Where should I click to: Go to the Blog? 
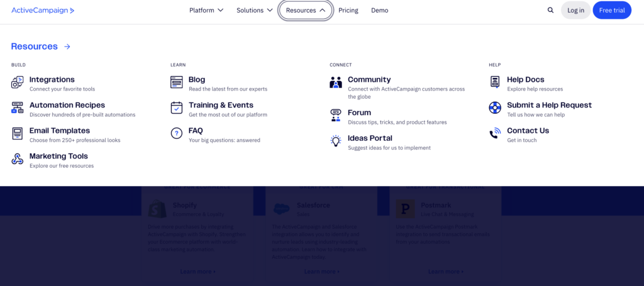(x=197, y=80)
